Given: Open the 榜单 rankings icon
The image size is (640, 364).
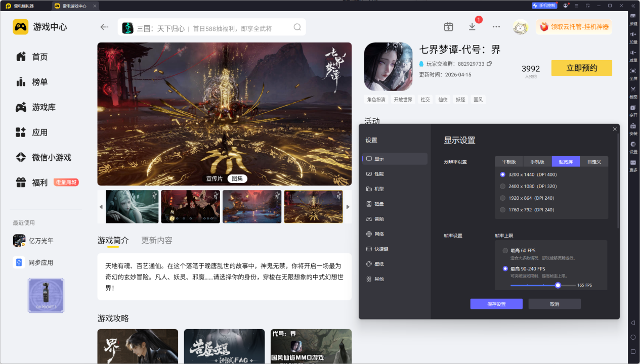Looking at the screenshot, I should pyautogui.click(x=21, y=82).
